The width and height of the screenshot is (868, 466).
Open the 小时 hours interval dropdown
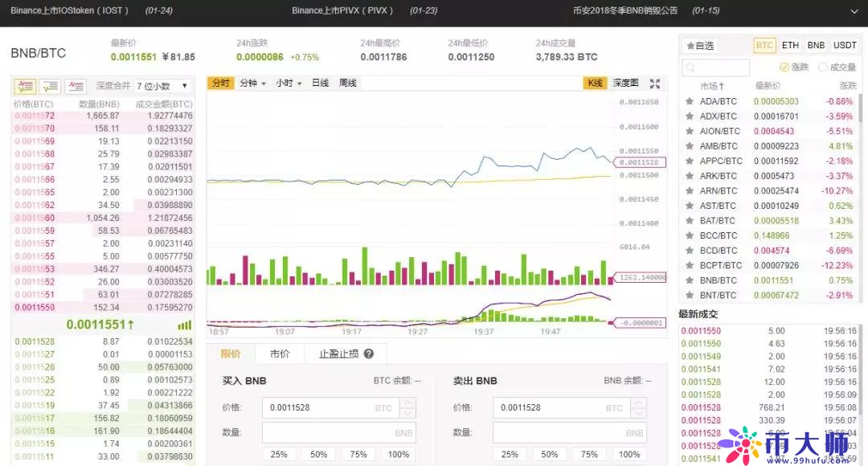click(289, 83)
